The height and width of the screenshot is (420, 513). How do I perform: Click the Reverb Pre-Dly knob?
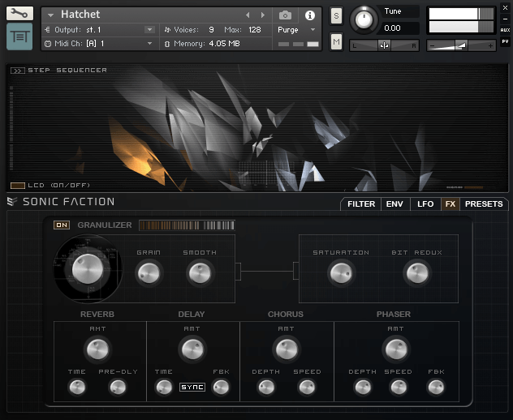[x=118, y=387]
